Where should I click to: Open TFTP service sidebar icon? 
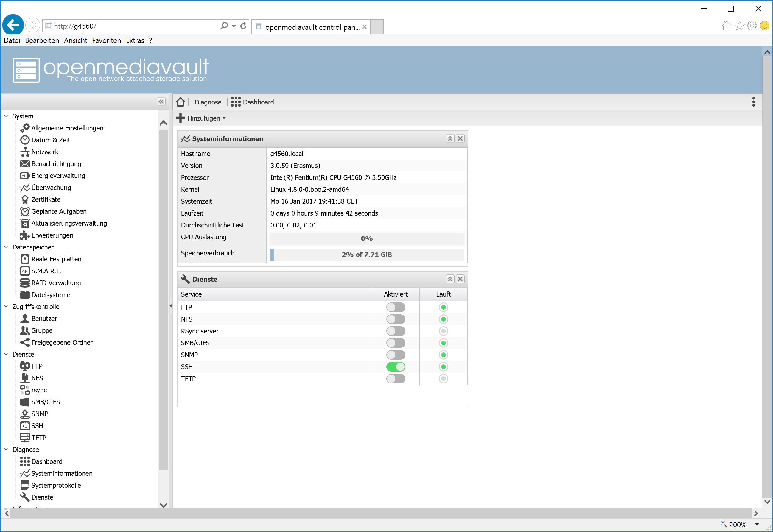(25, 438)
